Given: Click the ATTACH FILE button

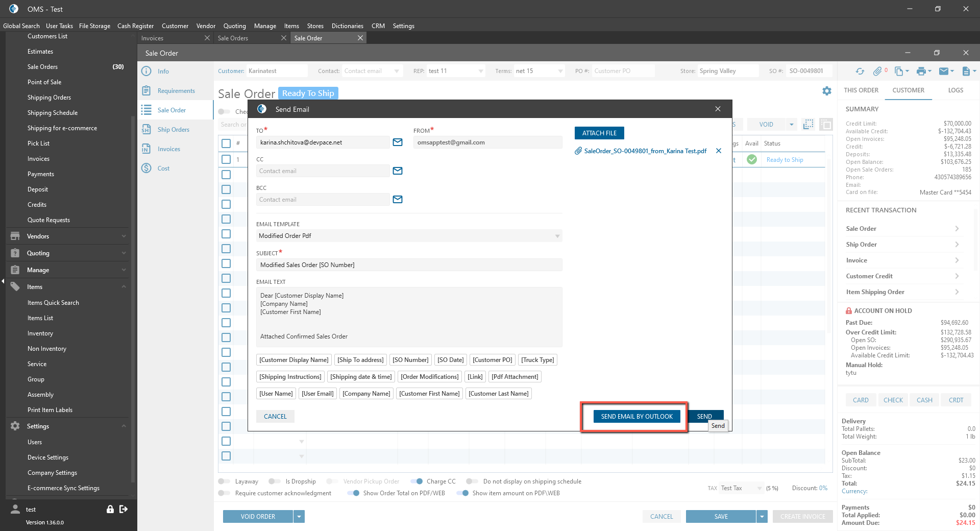Looking at the screenshot, I should coord(599,133).
